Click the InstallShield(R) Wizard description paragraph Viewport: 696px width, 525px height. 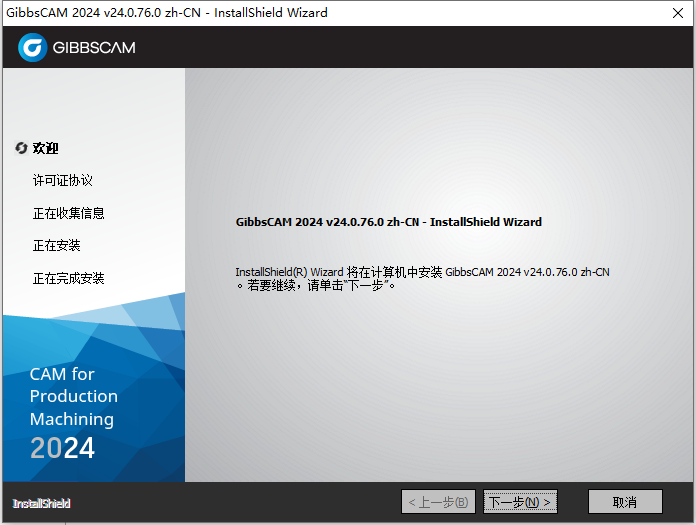pos(422,278)
